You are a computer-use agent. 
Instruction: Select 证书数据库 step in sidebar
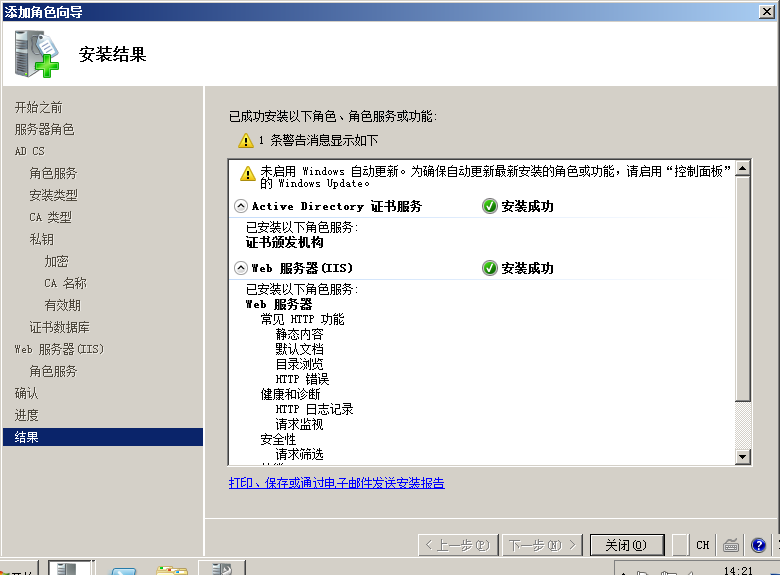pos(59,327)
